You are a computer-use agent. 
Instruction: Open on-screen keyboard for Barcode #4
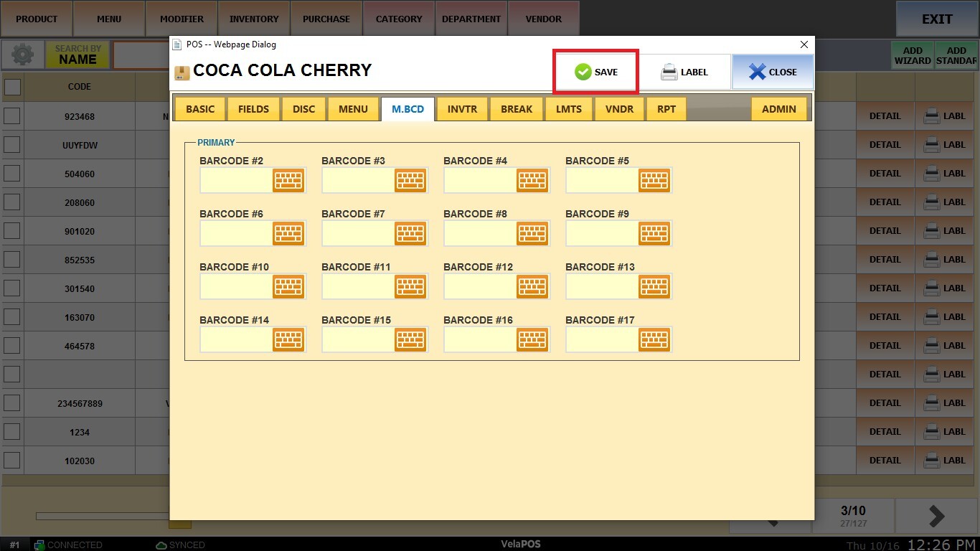pos(532,180)
